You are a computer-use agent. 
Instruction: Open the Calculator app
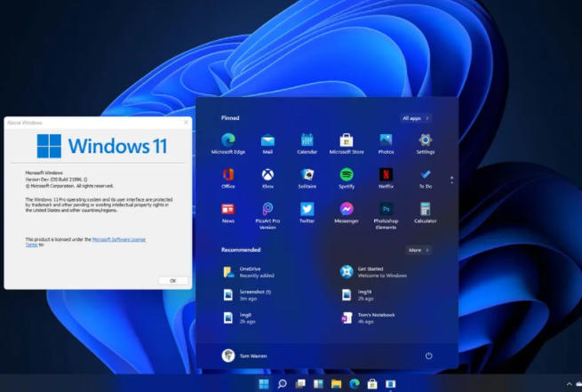426,212
